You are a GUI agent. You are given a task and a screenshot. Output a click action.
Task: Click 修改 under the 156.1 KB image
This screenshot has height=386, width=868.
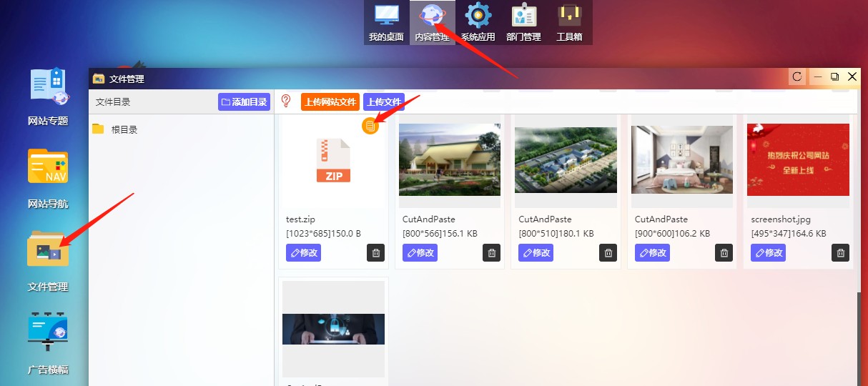click(x=420, y=252)
